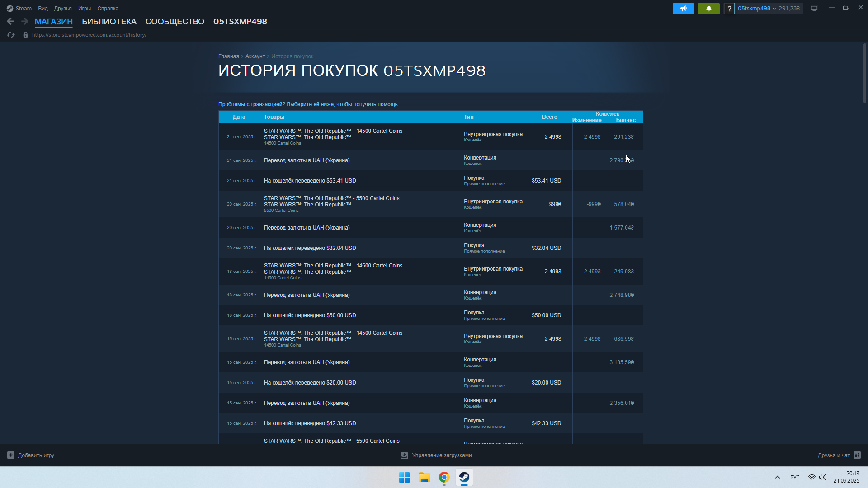Open the Друзья menu
Viewport: 868px width, 488px height.
(x=63, y=9)
